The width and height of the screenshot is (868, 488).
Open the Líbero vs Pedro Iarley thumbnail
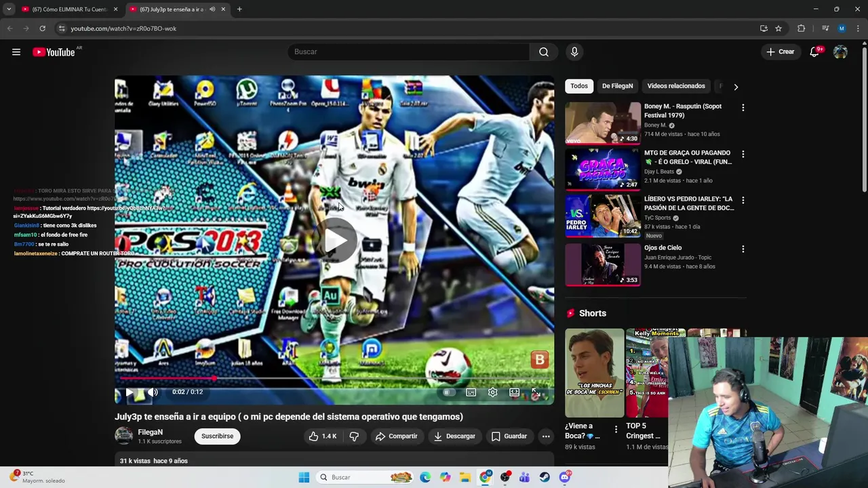(603, 216)
